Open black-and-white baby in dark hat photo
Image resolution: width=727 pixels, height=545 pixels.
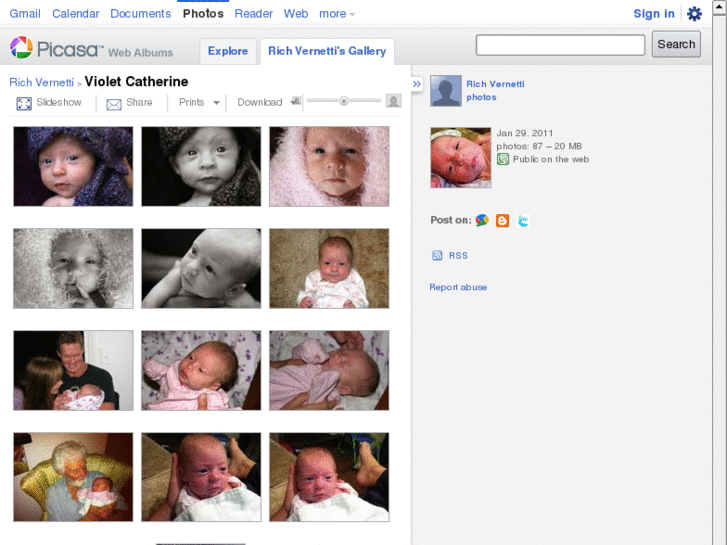(x=201, y=167)
